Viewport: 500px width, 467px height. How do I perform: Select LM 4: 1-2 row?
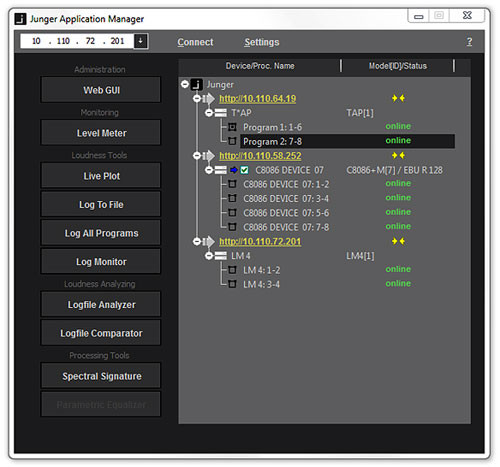click(347, 270)
